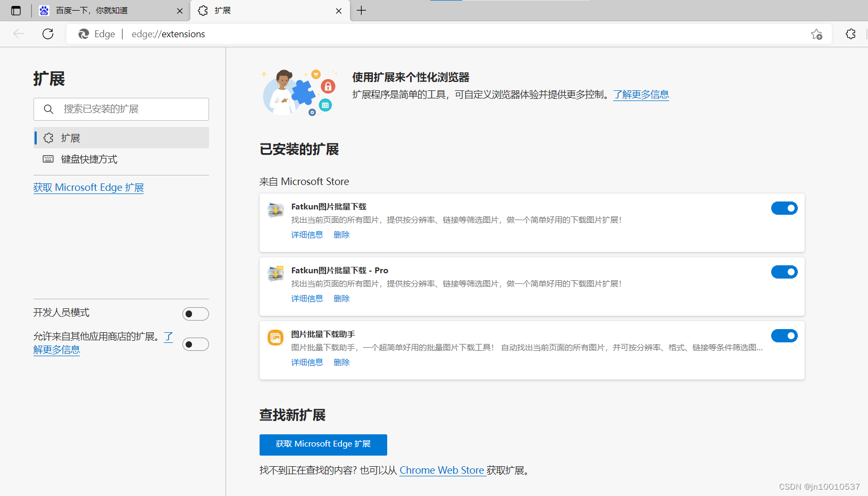Click 删除 for 图片批量下载助手
868x496 pixels.
click(341, 363)
